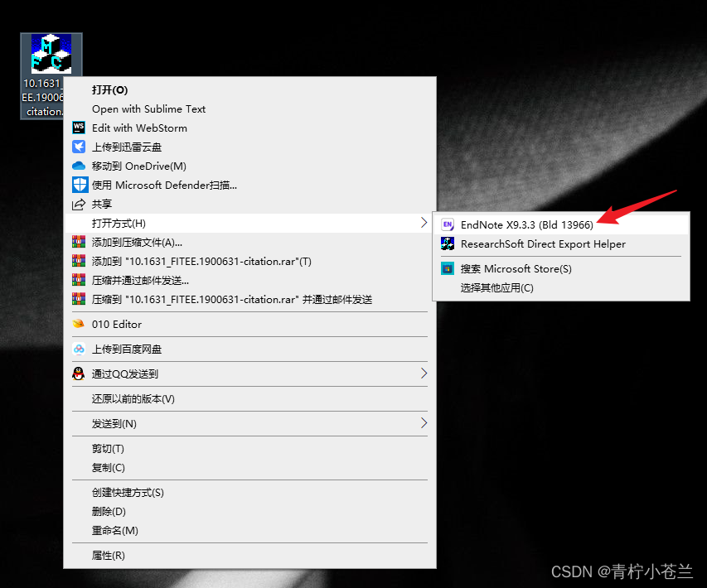This screenshot has width=707, height=588.
Task: Click the EndNote EN icon in submenu
Action: pyautogui.click(x=448, y=224)
